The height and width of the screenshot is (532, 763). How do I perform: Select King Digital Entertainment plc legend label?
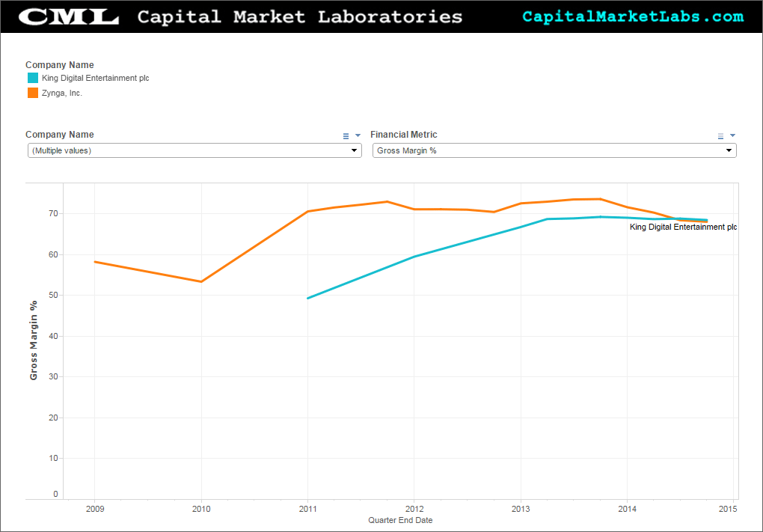click(96, 78)
